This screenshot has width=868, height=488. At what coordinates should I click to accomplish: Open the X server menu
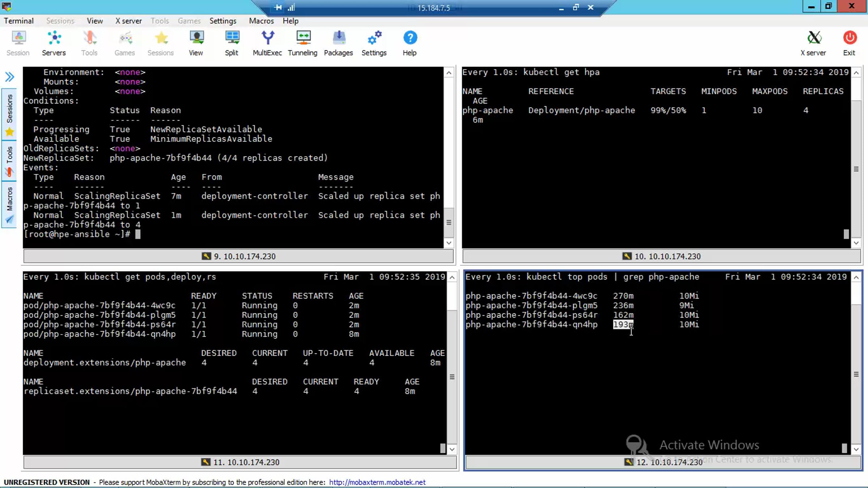128,21
